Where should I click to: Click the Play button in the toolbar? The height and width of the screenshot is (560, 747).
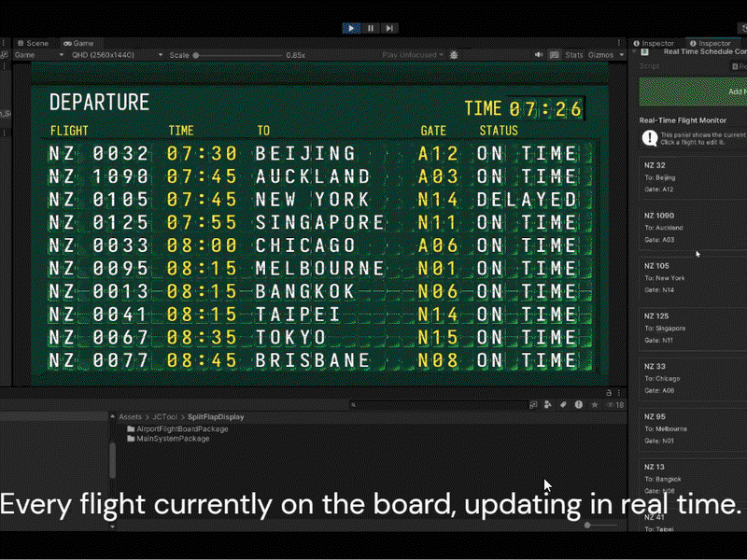click(x=351, y=28)
